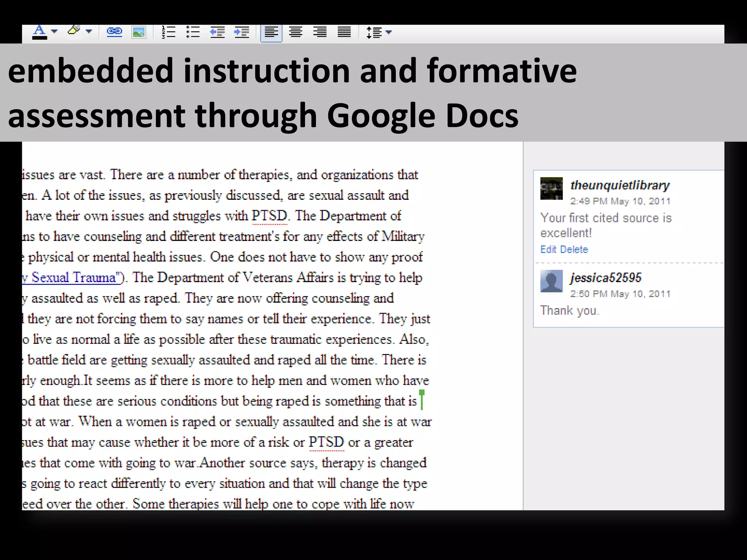747x560 pixels.
Task: Click 'assessment through Google Docs' heading text
Action: point(263,115)
